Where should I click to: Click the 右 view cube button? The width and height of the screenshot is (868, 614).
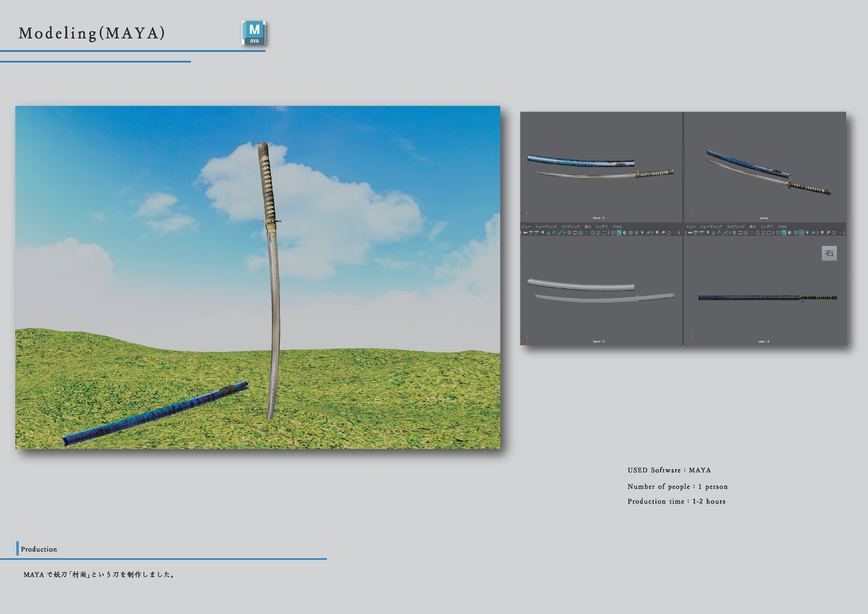829,253
